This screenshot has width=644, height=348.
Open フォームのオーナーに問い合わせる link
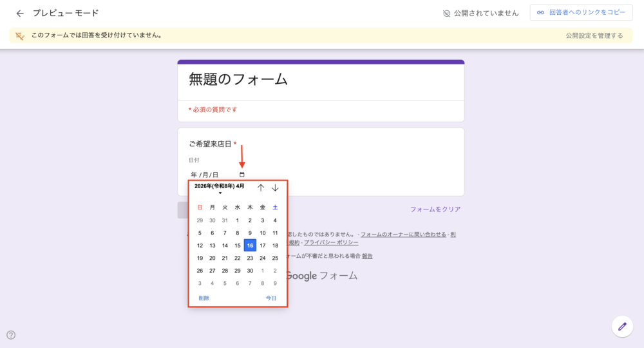pos(403,234)
